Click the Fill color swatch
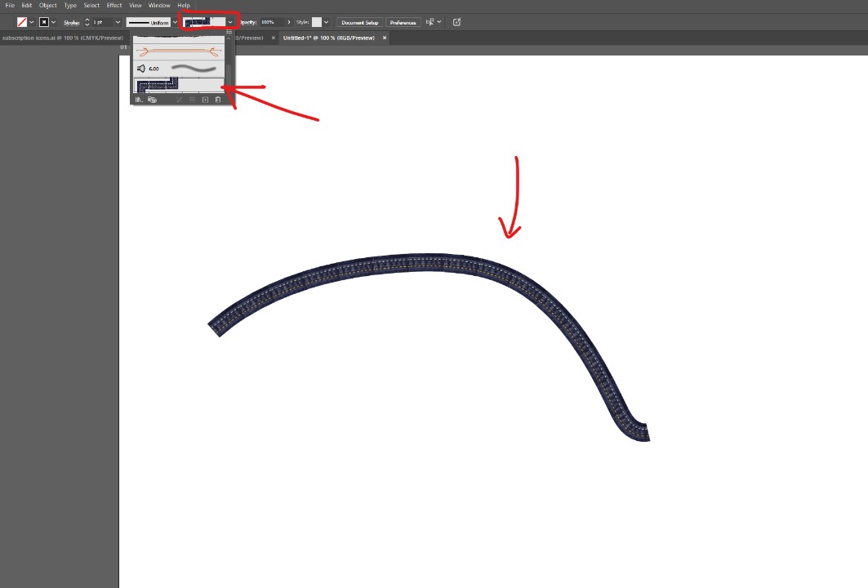 point(22,22)
